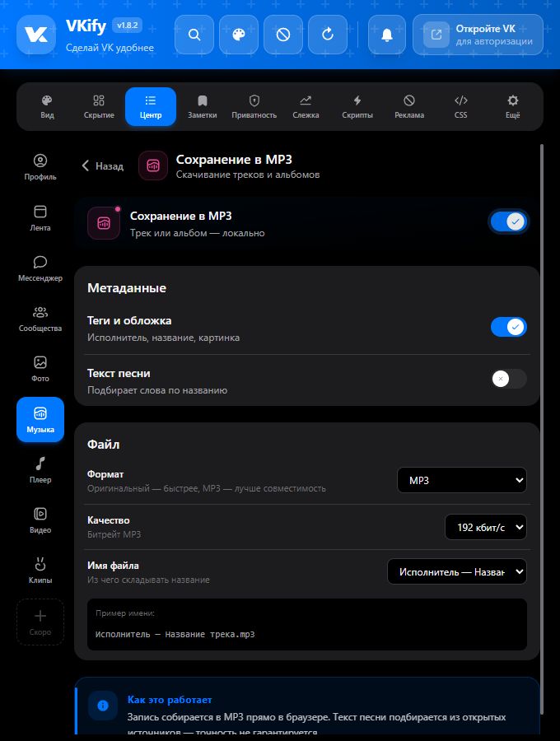Open the Ещё settings tab
This screenshot has width=560, height=741.
[x=513, y=107]
